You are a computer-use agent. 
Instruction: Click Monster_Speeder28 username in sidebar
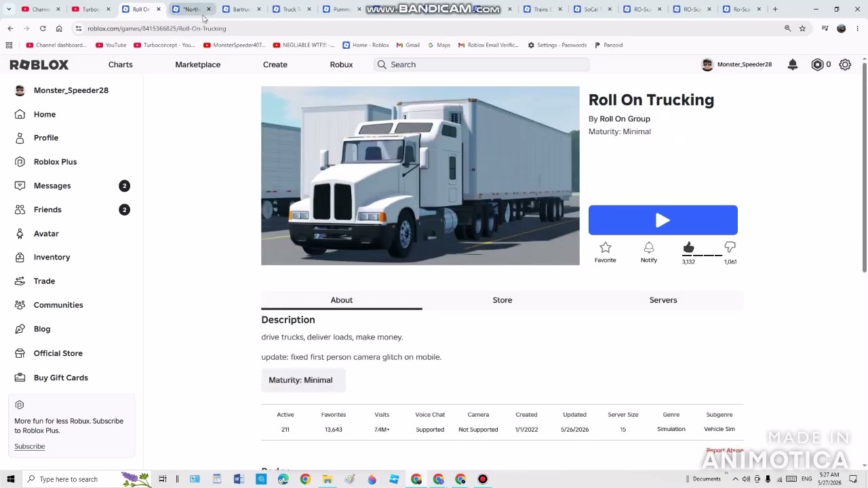tap(71, 90)
